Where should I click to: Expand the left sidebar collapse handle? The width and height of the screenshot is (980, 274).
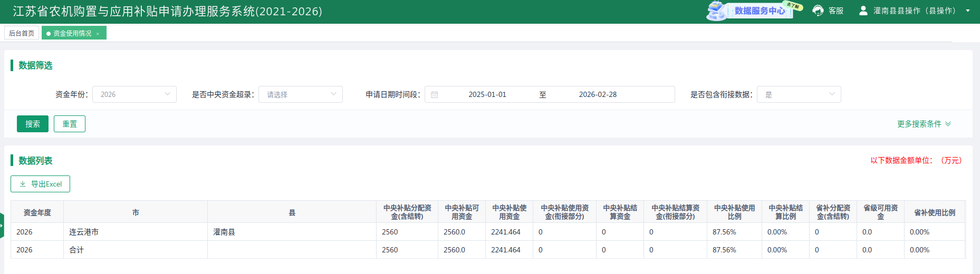coord(2,226)
